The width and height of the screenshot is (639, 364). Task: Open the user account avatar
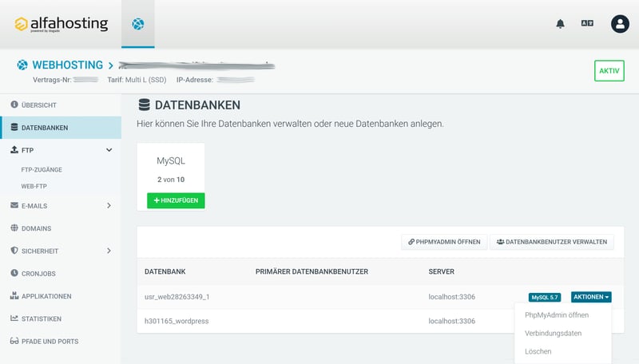coord(620,24)
